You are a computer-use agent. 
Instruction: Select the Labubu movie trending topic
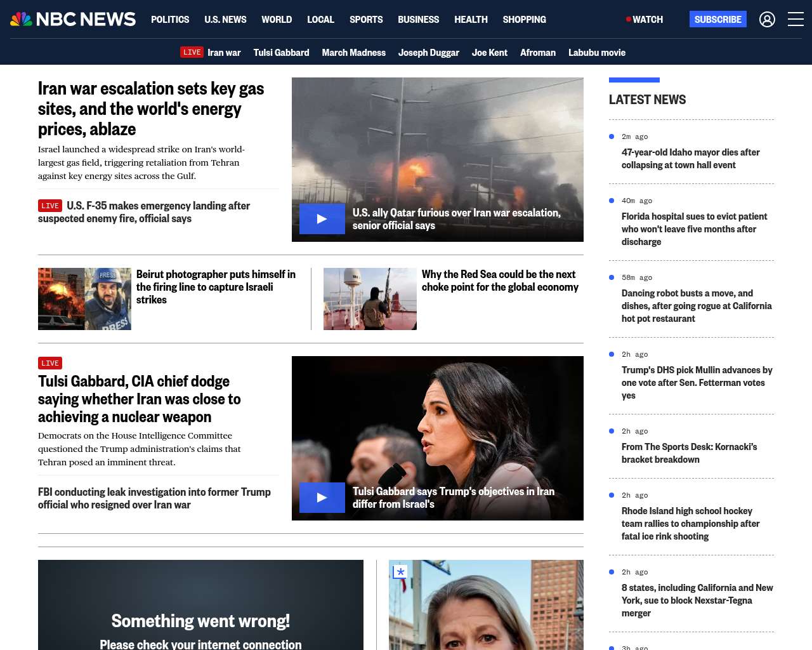[x=596, y=53]
